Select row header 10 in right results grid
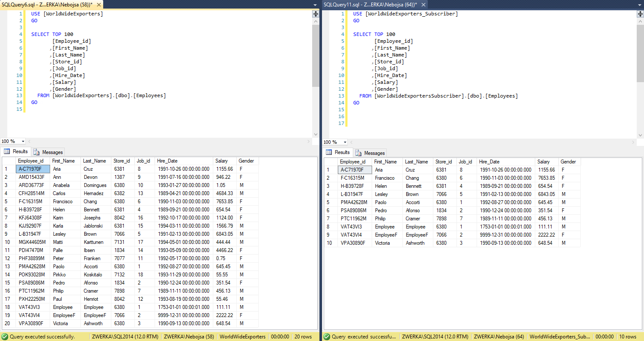644x341 pixels. (331, 243)
